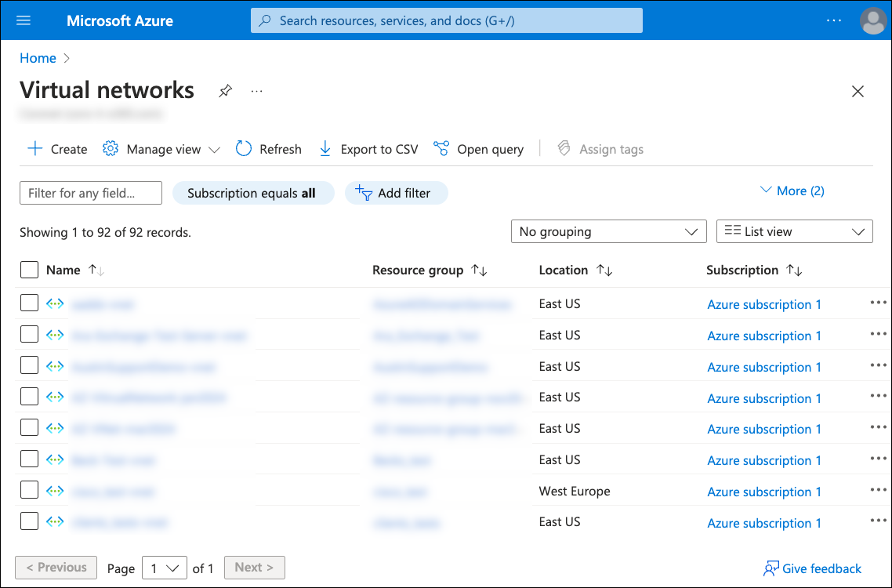Select the West Europe row checkbox
892x588 pixels.
point(29,491)
